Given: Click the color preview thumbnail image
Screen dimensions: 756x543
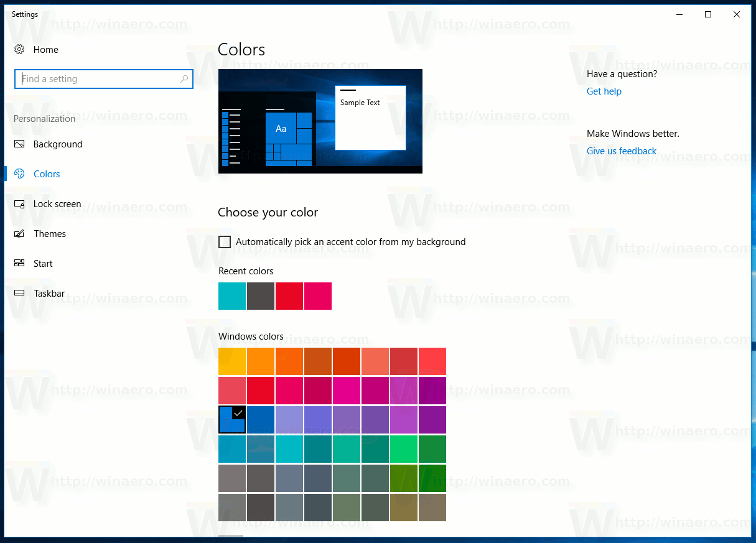Looking at the screenshot, I should (x=320, y=121).
